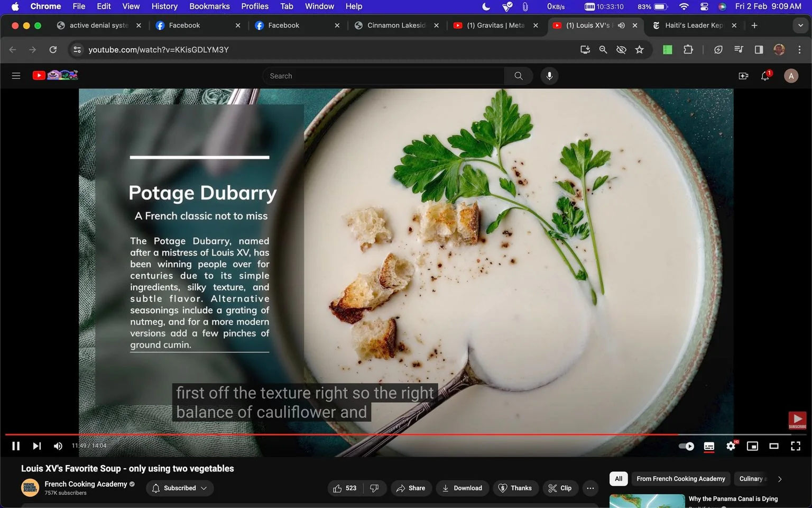
Task: Switch to the Gravitas | Meta tab
Action: pos(495,25)
